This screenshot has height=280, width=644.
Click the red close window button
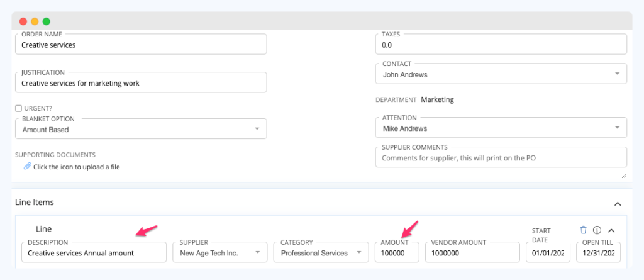(x=23, y=21)
